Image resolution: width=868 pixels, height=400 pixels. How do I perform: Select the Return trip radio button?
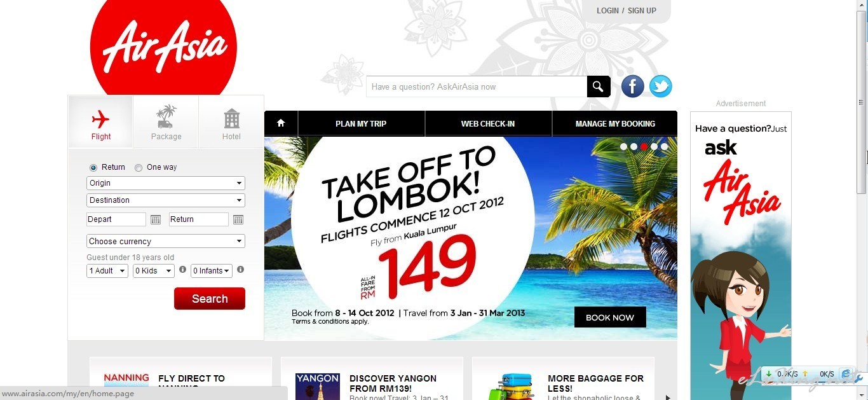coord(93,168)
